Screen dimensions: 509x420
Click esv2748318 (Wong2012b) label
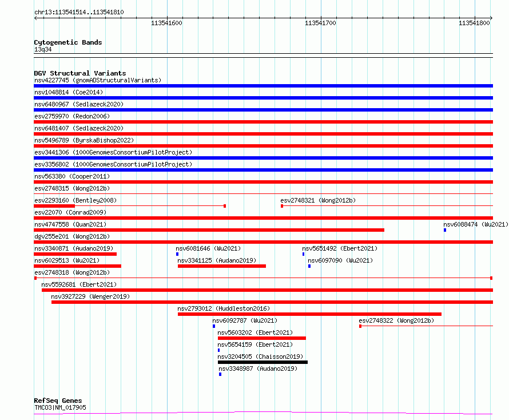[72, 272]
